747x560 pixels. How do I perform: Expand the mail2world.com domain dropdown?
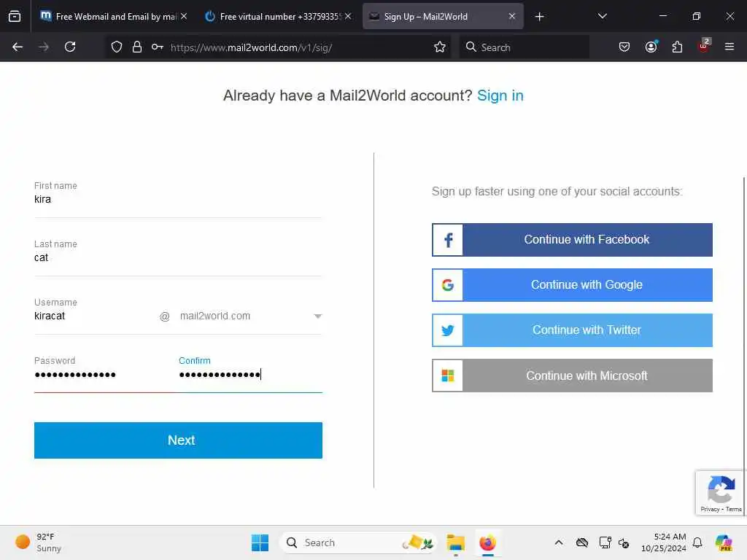[x=251, y=316]
